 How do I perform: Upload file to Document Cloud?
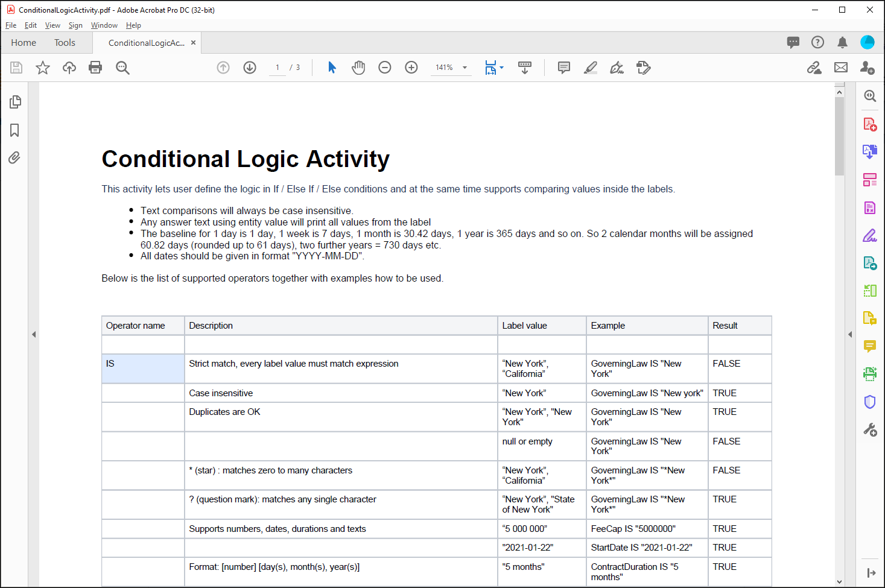69,68
